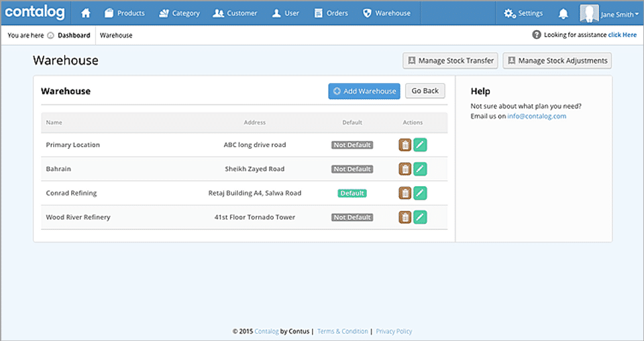Click the help question mark icon
Viewport: 644px width, 341px height.
click(x=537, y=35)
